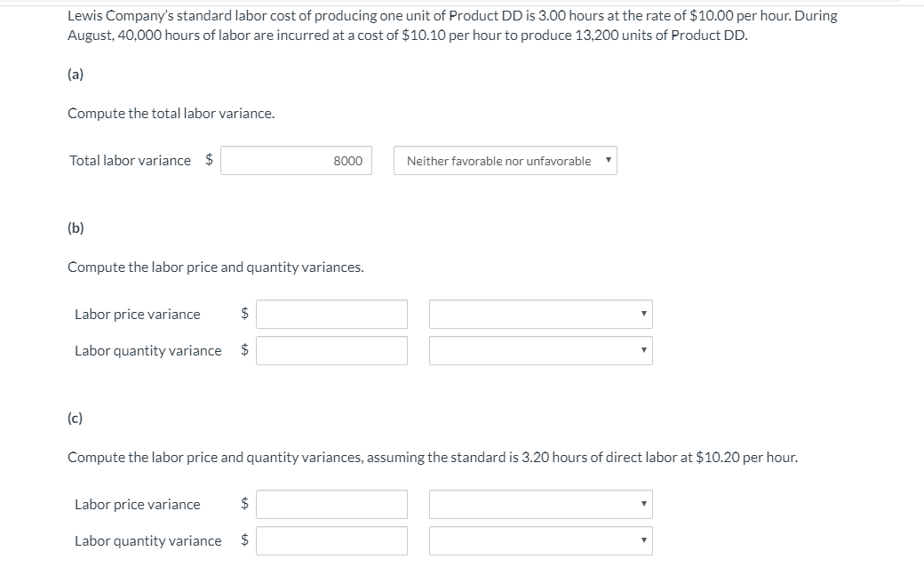Click the part (b) Labor price variance amount field

pos(331,315)
